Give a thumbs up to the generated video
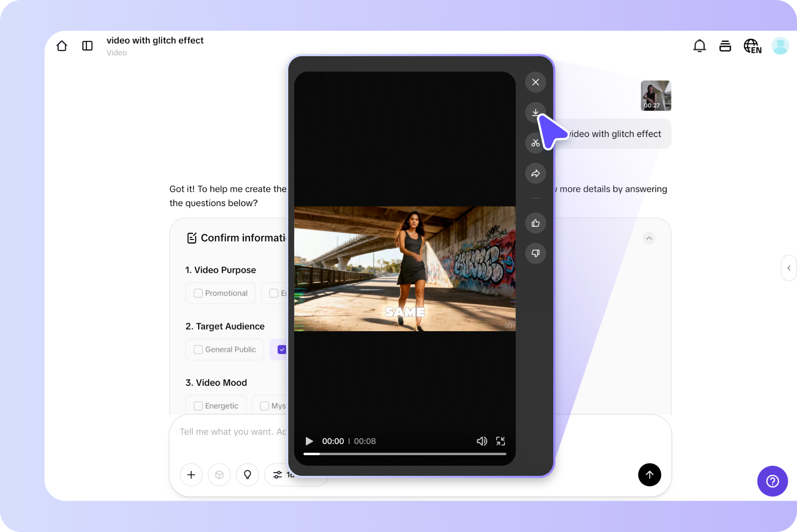Screen dimensions: 797x532 coord(535,223)
